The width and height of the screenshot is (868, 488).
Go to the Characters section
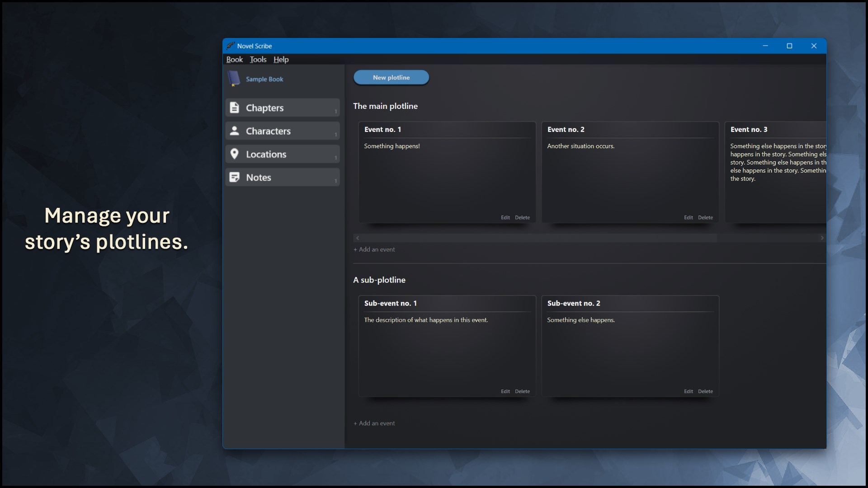click(x=283, y=131)
